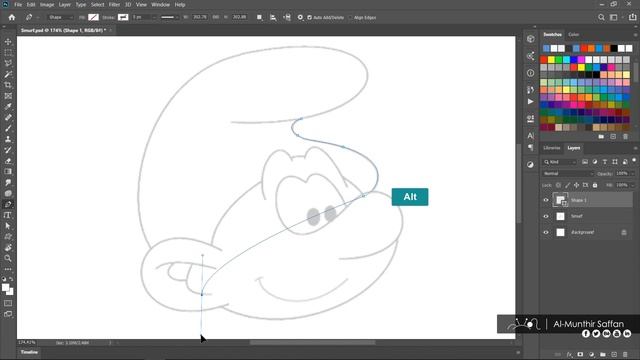Click the Stroke swatch in options bar
This screenshot has width=640, height=360.
[123, 17]
